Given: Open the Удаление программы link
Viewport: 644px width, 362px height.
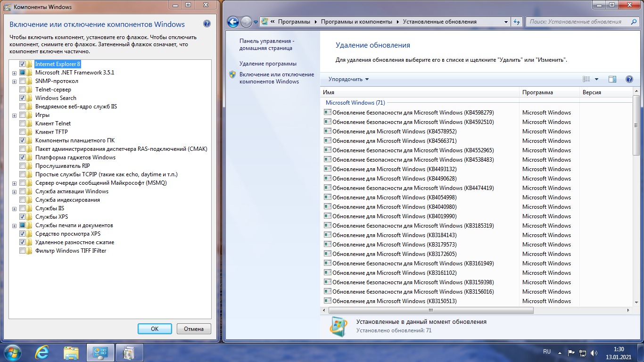Looking at the screenshot, I should click(268, 64).
